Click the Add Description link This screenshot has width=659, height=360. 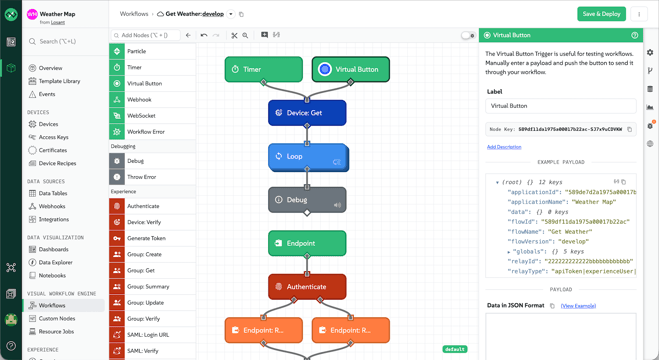click(504, 147)
